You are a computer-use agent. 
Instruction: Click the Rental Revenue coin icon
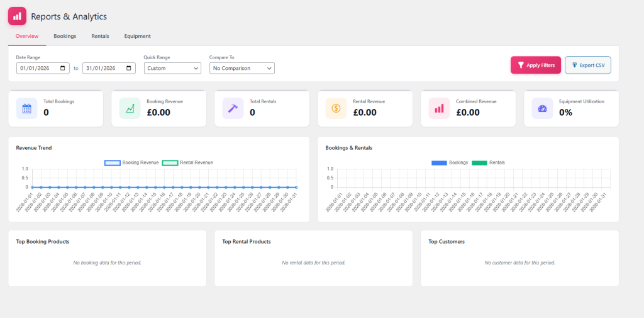coord(336,108)
